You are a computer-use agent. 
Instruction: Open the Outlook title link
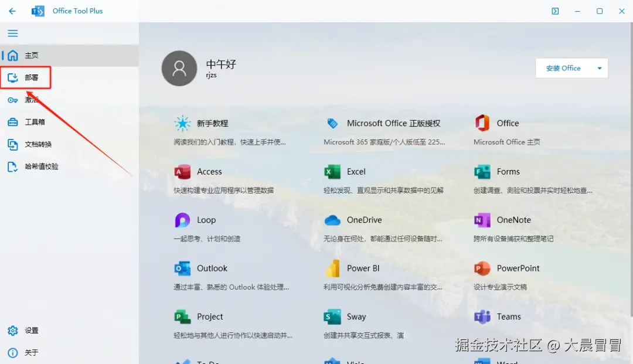pos(212,268)
